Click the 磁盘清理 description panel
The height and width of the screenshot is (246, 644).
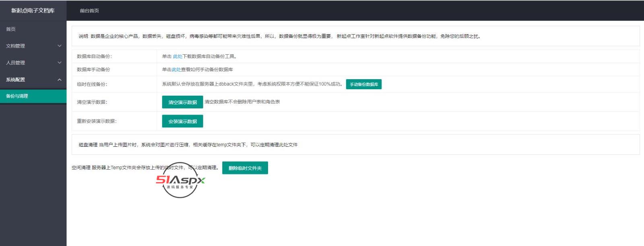pos(188,145)
